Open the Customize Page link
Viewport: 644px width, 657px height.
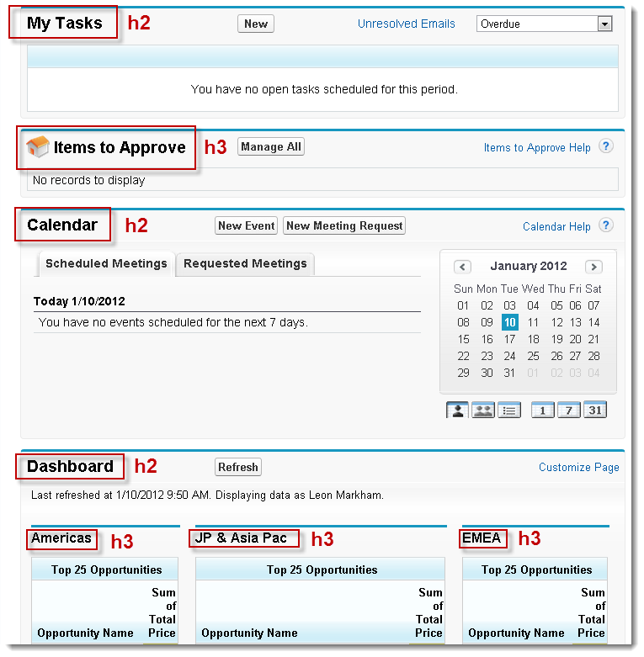[x=579, y=467]
